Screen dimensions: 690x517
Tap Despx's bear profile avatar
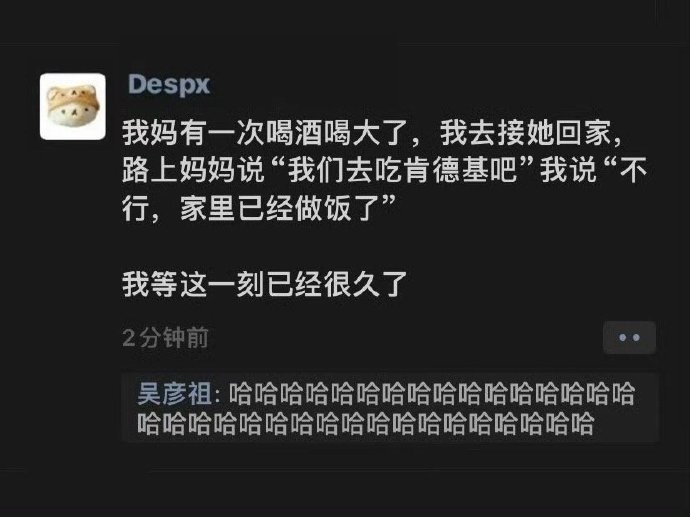(73, 106)
